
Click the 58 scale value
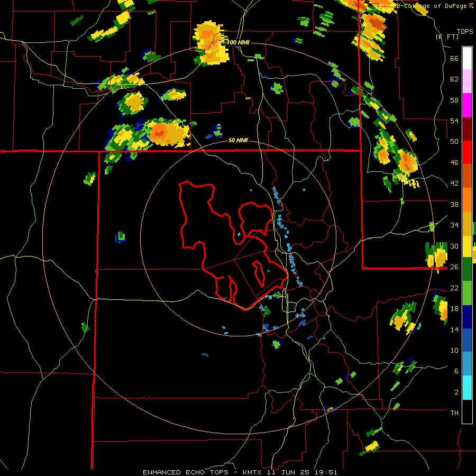point(454,100)
